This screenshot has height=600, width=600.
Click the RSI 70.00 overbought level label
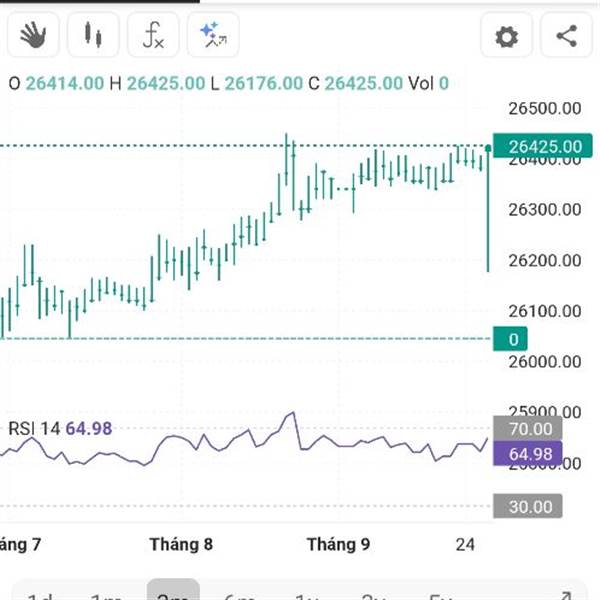(530, 429)
